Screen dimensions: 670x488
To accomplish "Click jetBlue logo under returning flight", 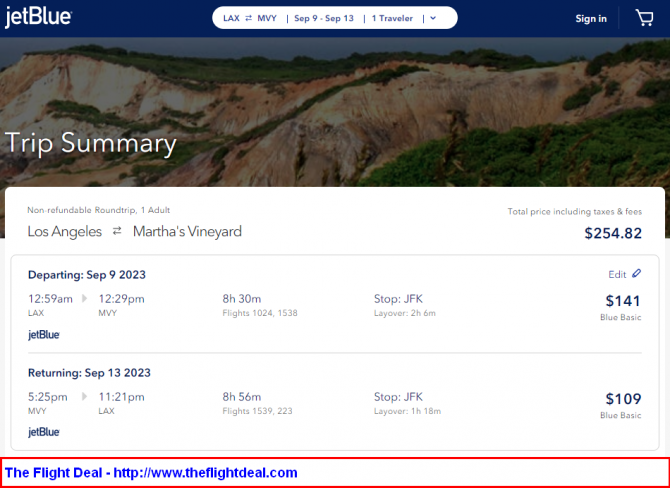I will pos(44,432).
